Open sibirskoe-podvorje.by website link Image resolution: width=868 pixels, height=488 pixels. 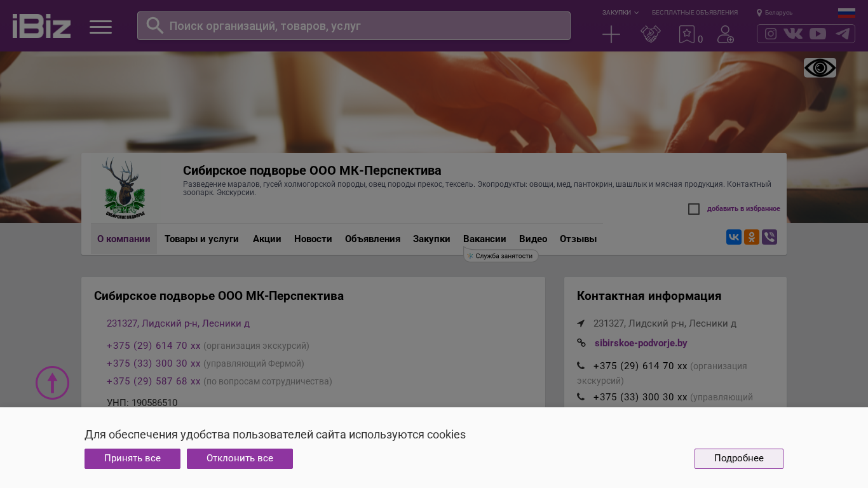pos(641,343)
